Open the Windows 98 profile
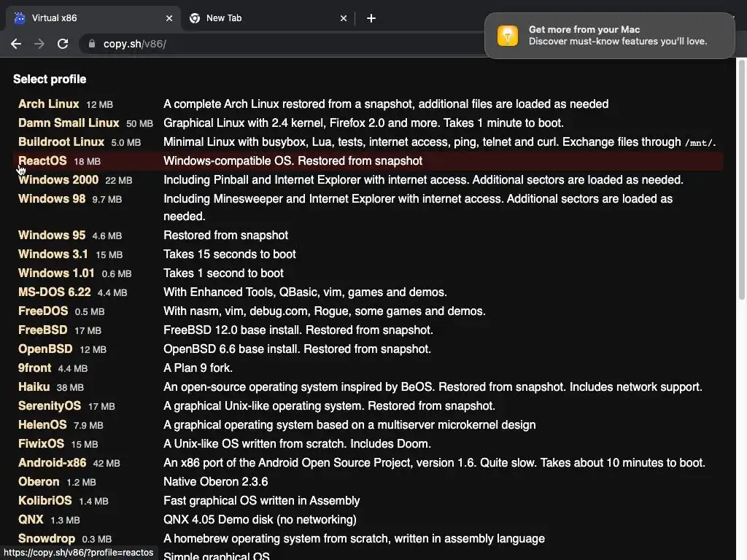747x560 pixels. [x=52, y=198]
